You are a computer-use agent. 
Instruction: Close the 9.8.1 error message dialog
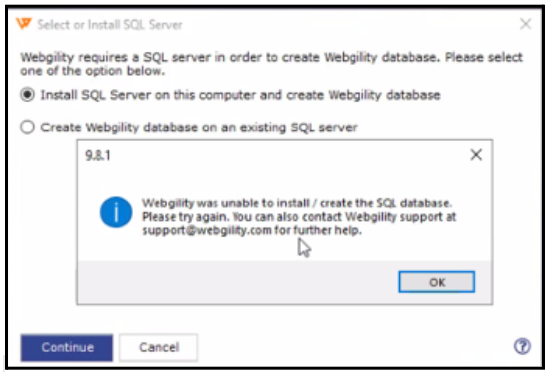coord(476,154)
